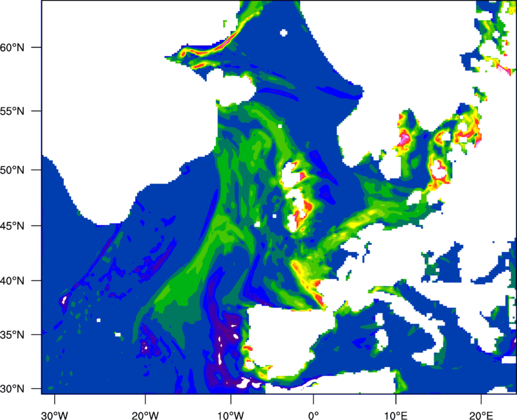This screenshot has width=517, height=420.
Task: Click the 50°N latitude label
Action: [x=12, y=170]
